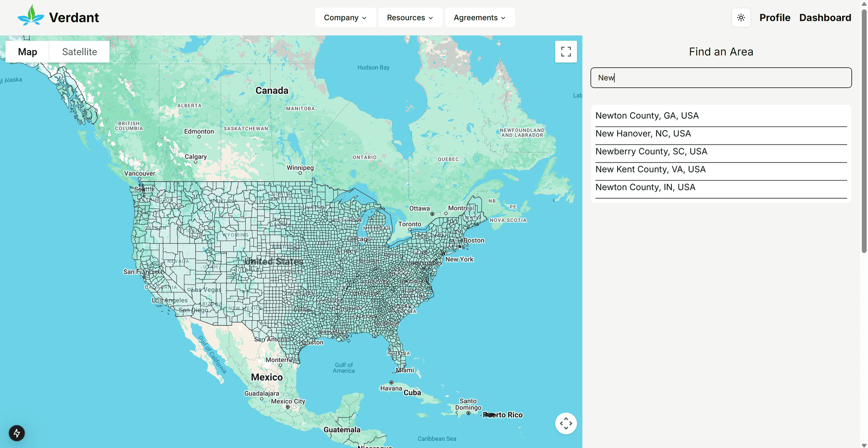Open the Dashboard page
The width and height of the screenshot is (868, 448).
tap(825, 18)
